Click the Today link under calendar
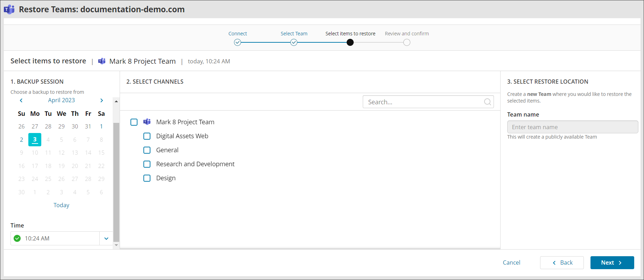 click(x=61, y=205)
